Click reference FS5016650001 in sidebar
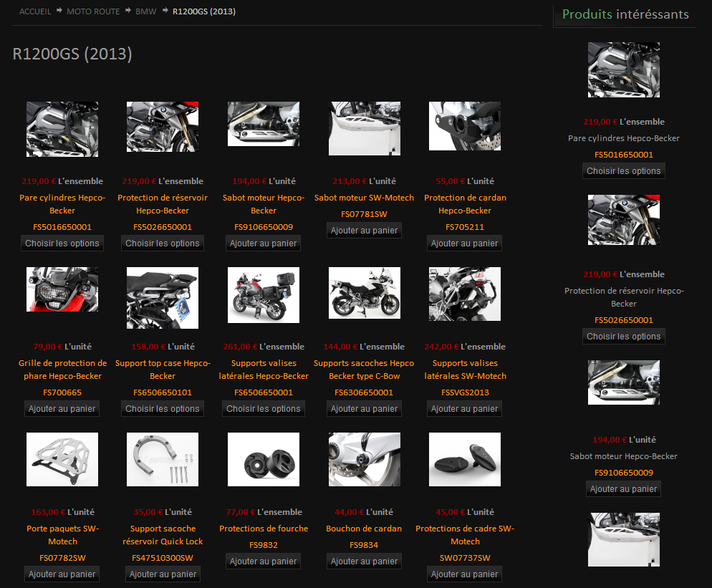 pyautogui.click(x=623, y=155)
